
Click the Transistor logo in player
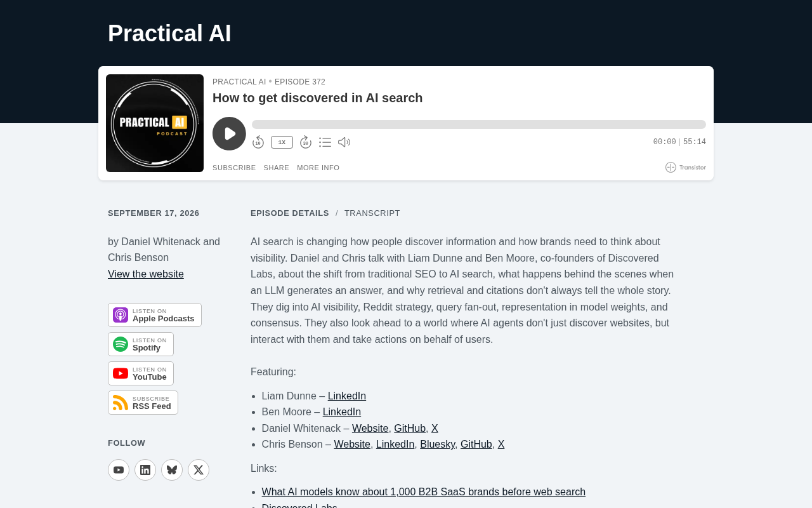[686, 167]
